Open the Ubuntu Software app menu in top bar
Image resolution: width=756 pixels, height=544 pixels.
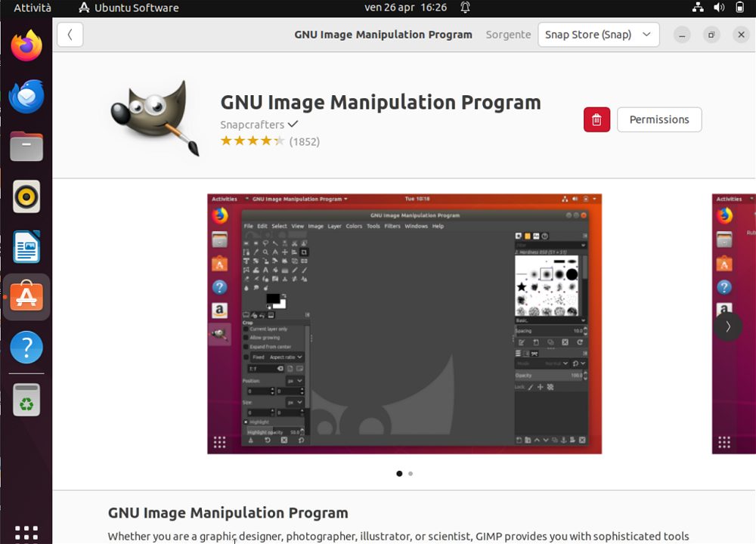tap(129, 8)
